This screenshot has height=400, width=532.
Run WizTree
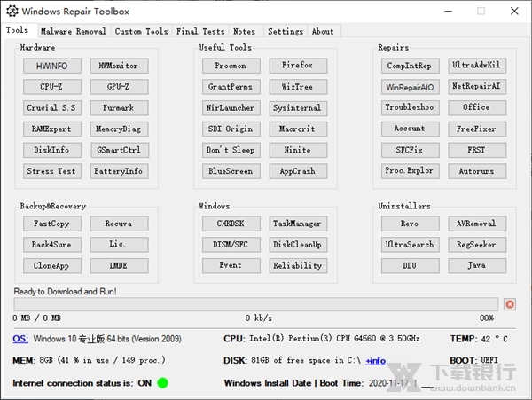[298, 87]
